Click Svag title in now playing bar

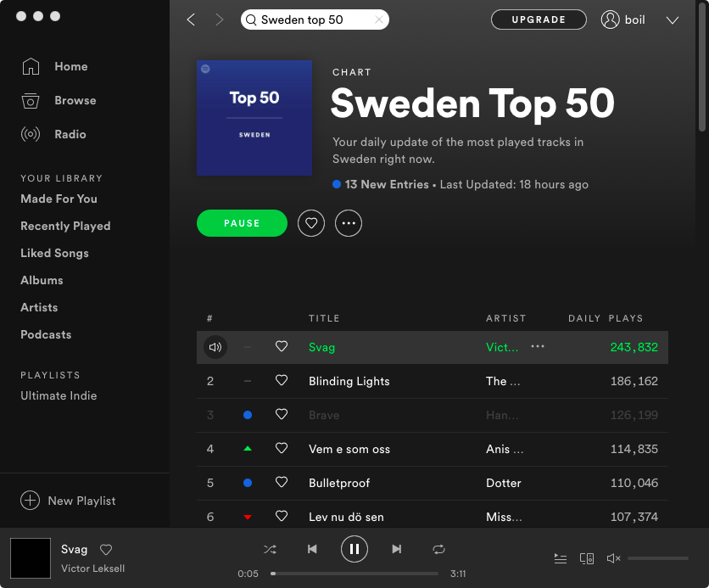click(x=74, y=550)
